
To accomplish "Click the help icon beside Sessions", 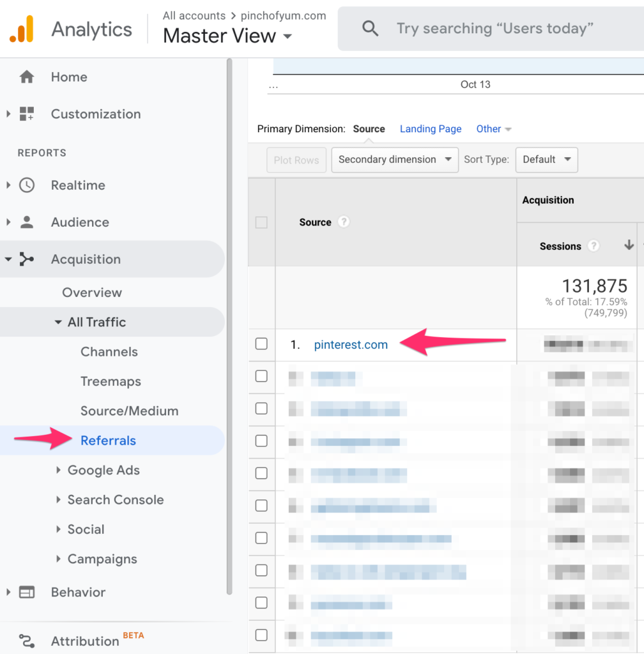I will click(593, 246).
